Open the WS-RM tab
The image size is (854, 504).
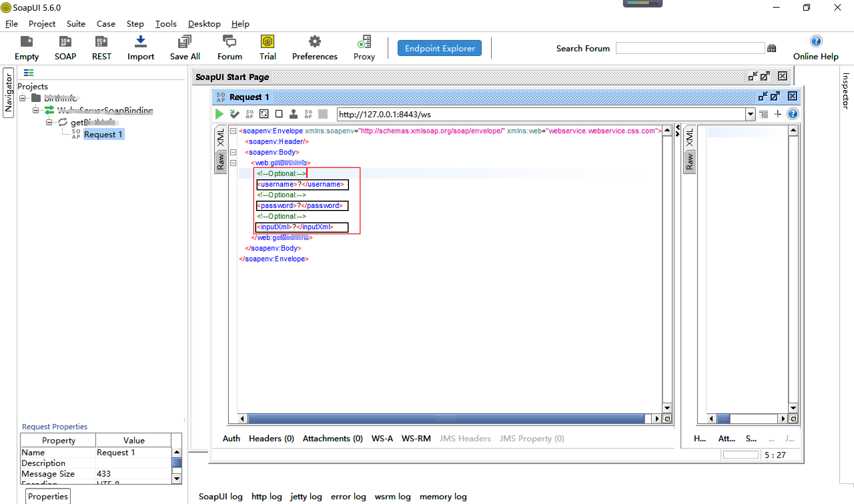coord(416,438)
